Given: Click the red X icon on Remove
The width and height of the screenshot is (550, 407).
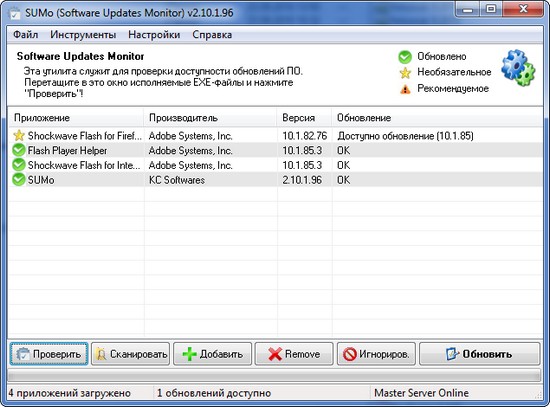Looking at the screenshot, I should 275,354.
